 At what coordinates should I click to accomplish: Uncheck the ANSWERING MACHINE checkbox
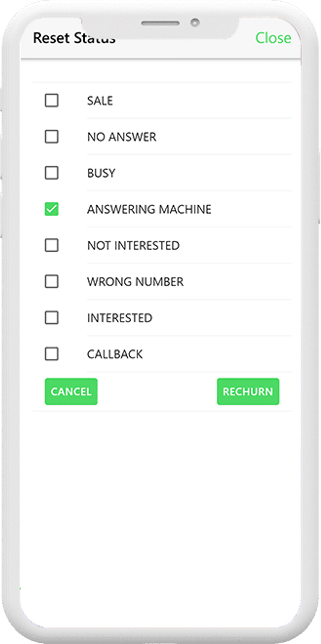[51, 209]
